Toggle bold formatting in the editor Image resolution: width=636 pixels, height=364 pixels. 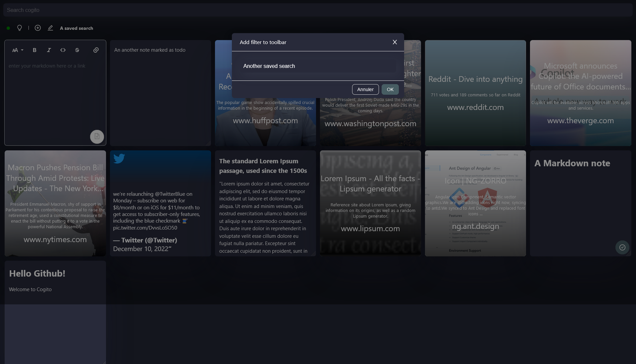tap(34, 50)
